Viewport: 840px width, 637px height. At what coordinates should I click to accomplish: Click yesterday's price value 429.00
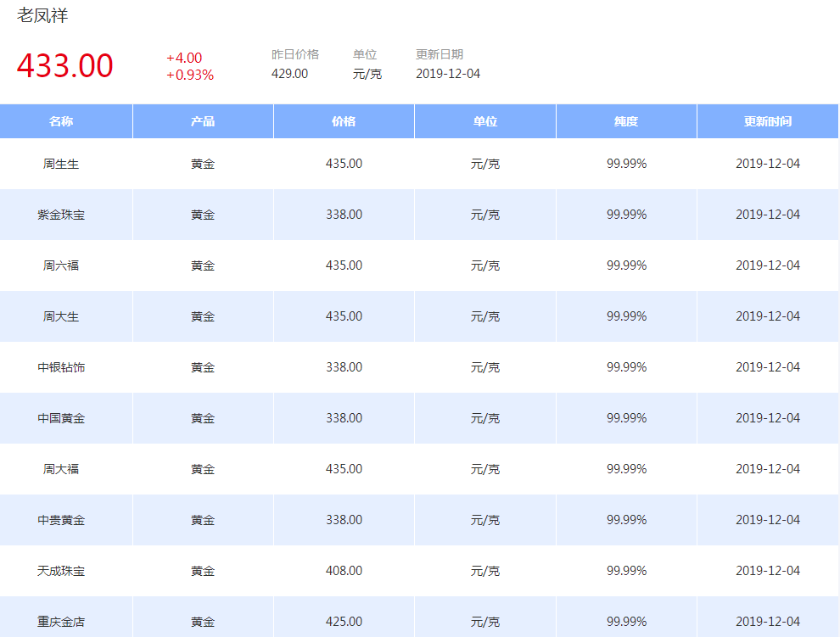289,74
